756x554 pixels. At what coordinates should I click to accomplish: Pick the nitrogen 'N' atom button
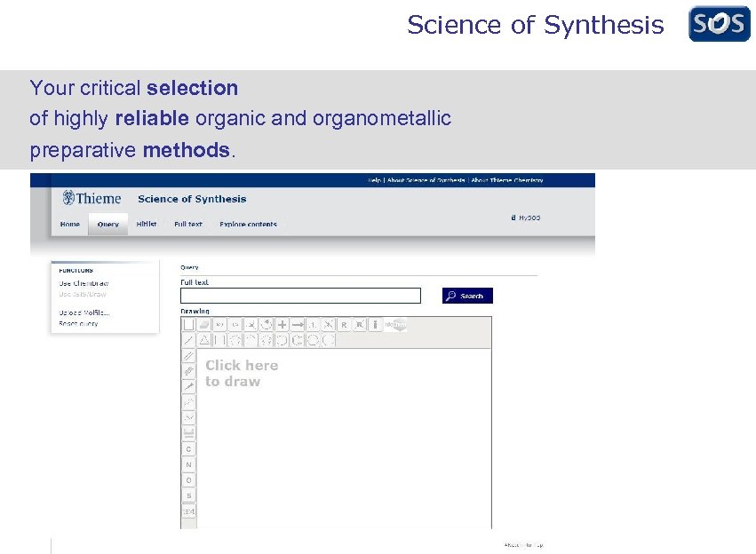(188, 464)
